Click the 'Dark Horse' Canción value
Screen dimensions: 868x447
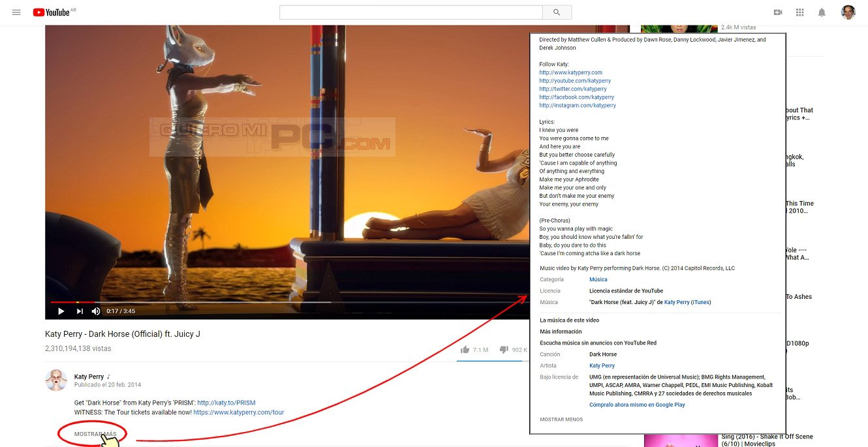603,354
